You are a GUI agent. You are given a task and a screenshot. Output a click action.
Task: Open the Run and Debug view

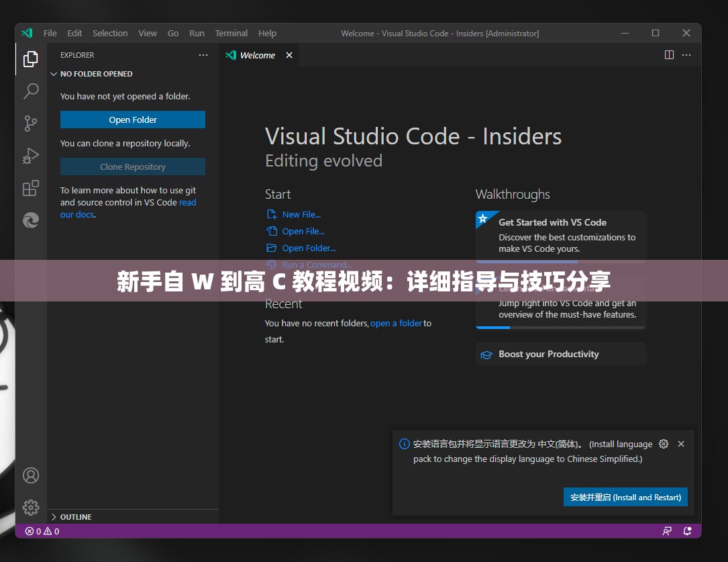click(31, 156)
